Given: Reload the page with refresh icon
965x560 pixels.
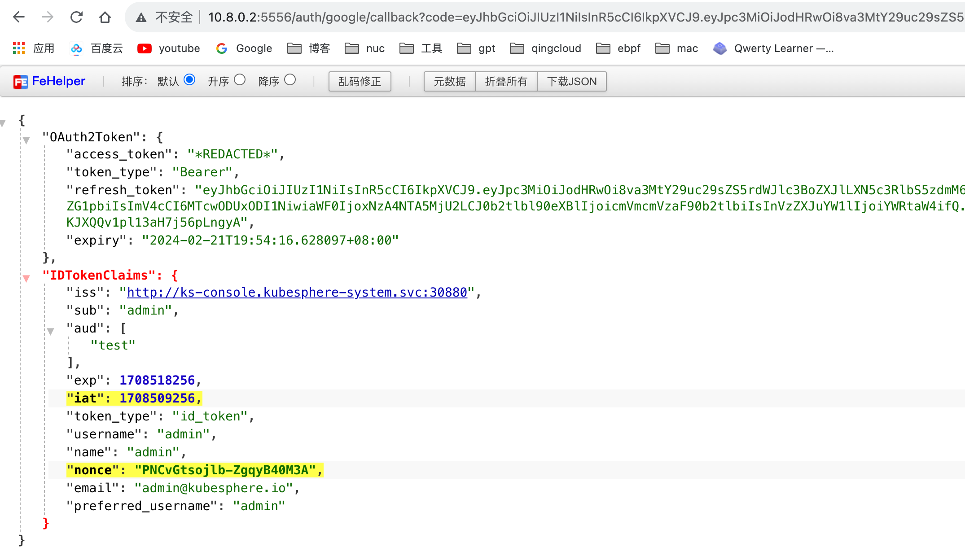Looking at the screenshot, I should 76,17.
